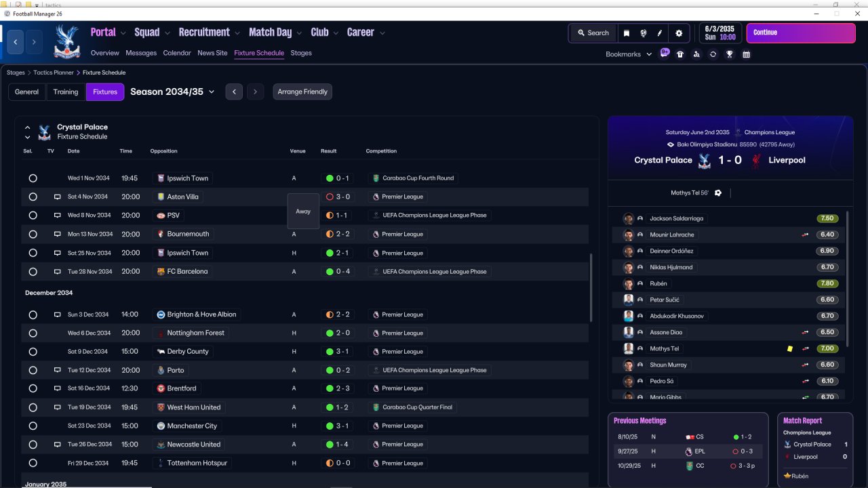This screenshot has height=488, width=868.
Task: Open the Bookmarks dropdown
Action: click(629, 54)
